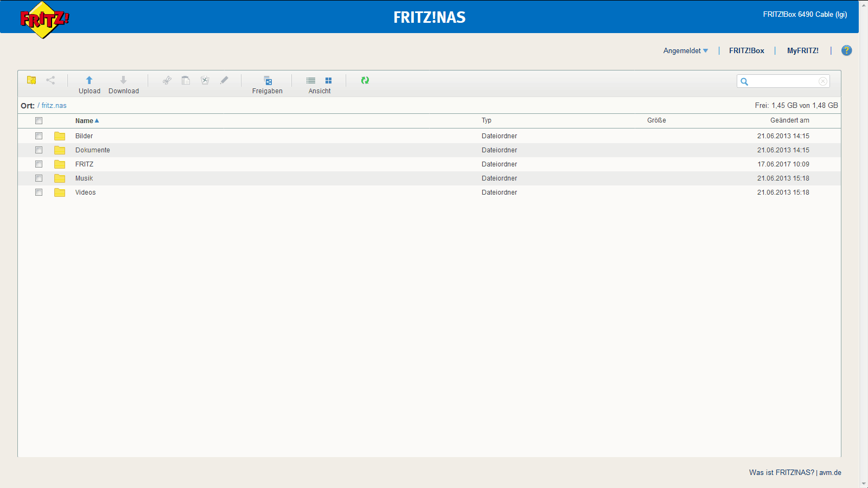Click the page's vertical scrollbar
Screen dimensions: 868x488
pyautogui.click(x=864, y=244)
